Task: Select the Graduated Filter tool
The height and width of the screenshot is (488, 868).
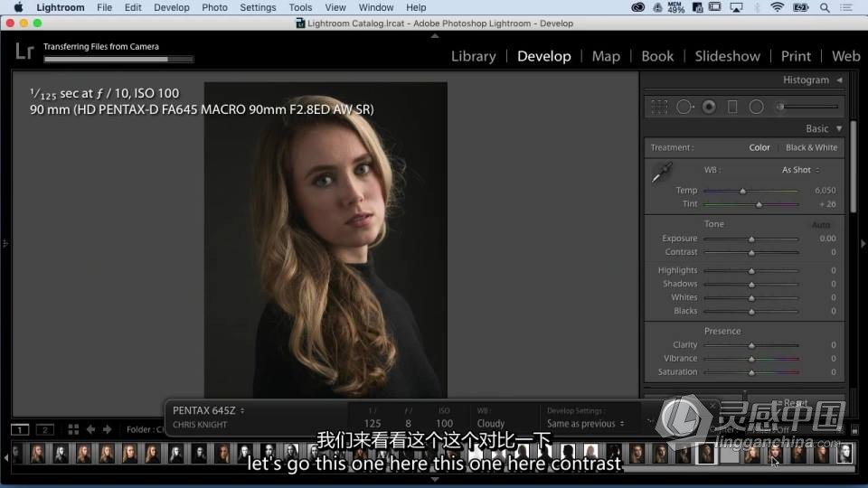Action: [x=732, y=107]
